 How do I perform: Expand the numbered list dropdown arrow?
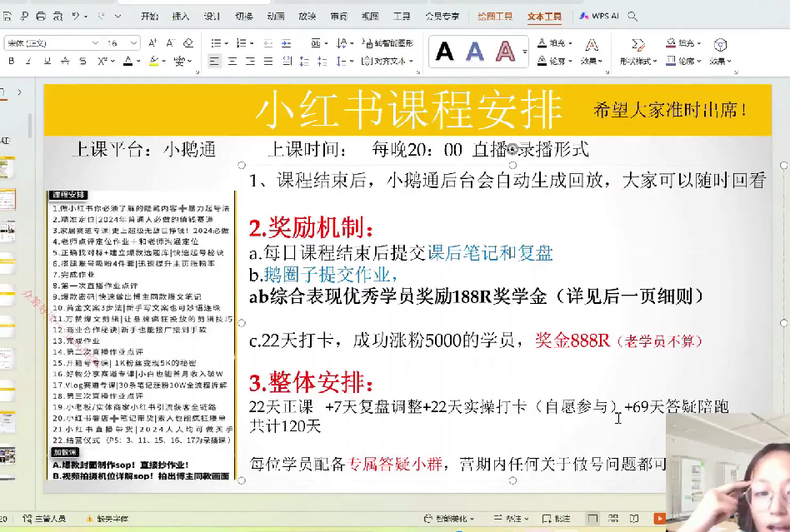coord(252,43)
